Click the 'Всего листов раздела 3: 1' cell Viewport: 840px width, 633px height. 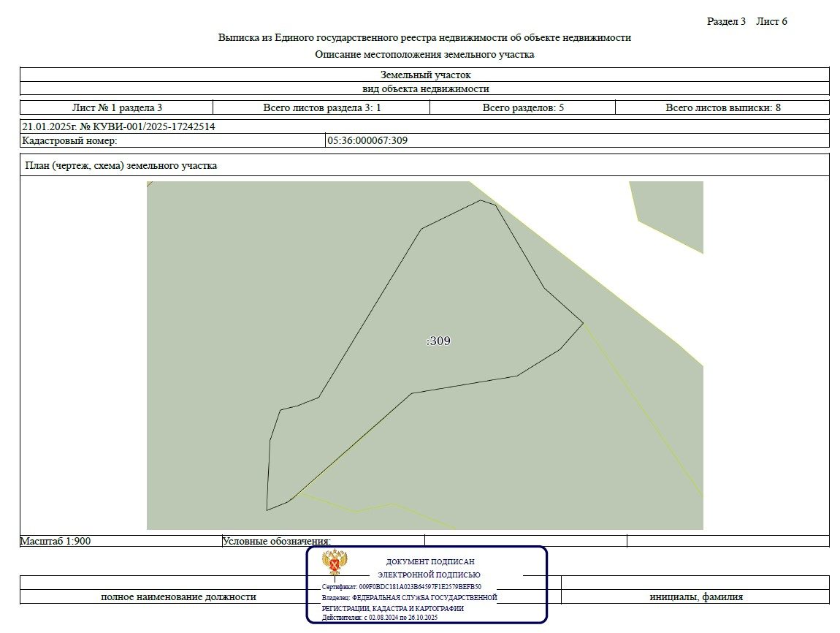[321, 107]
